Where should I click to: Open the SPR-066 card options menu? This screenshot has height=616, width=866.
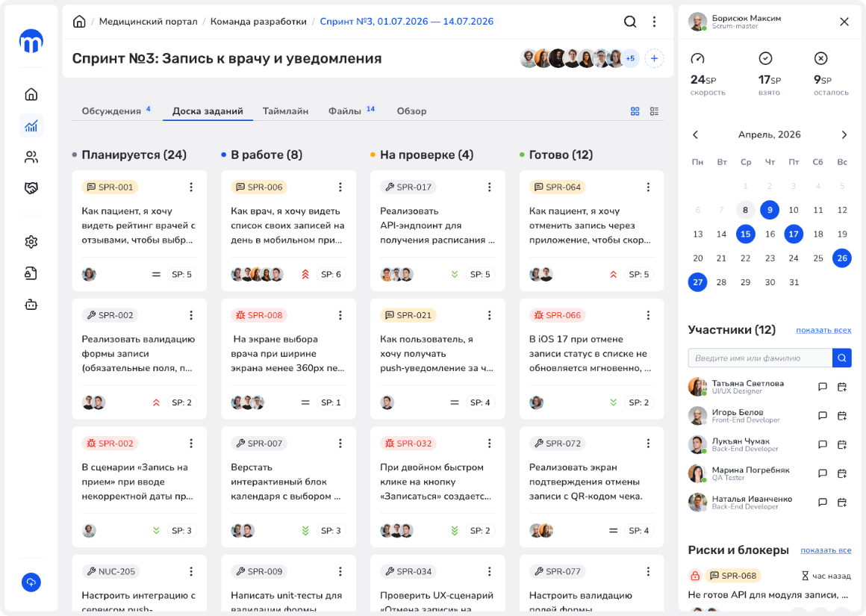pos(648,315)
